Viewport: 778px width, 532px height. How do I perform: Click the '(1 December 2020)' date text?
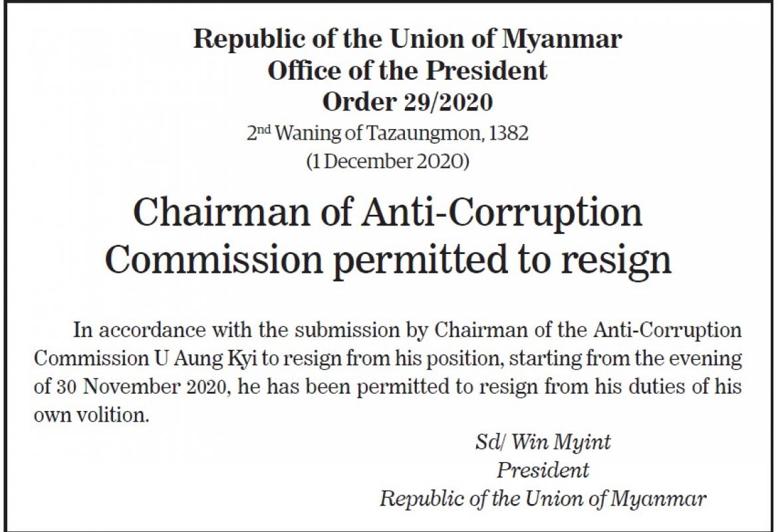388,162
